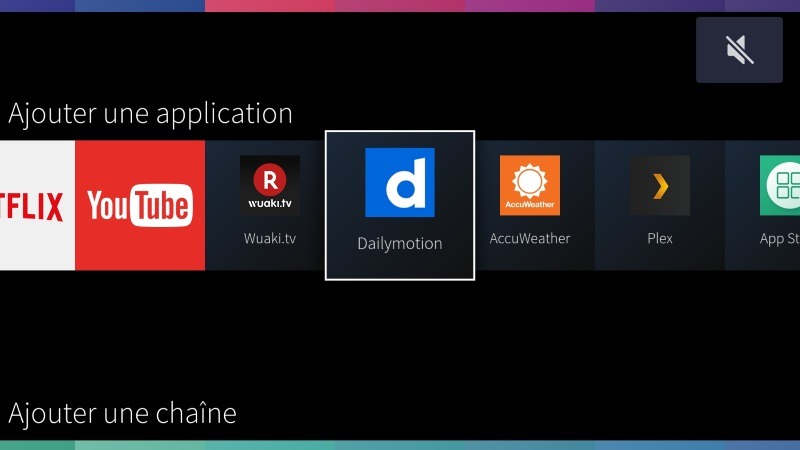Click the Wuaki.tv logo icon
Viewport: 800px width, 450px height.
(269, 185)
